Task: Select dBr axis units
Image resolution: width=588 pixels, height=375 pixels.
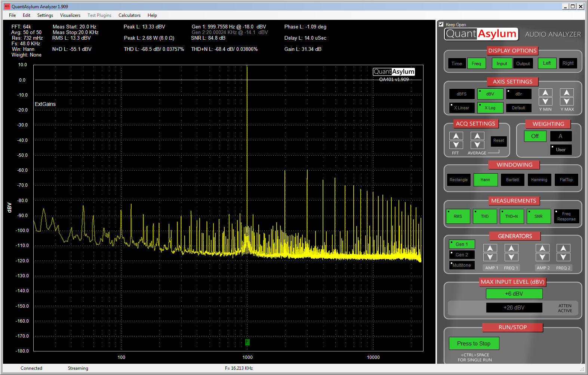Action: pos(519,94)
